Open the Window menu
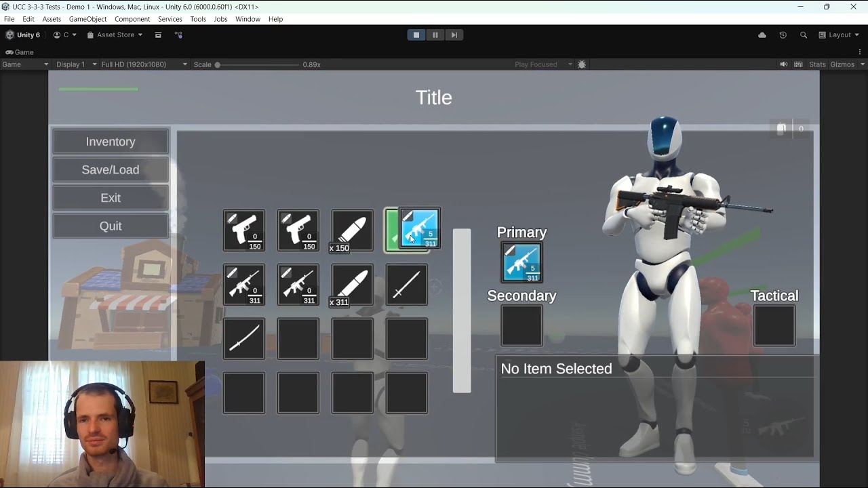The image size is (868, 488). (x=248, y=19)
